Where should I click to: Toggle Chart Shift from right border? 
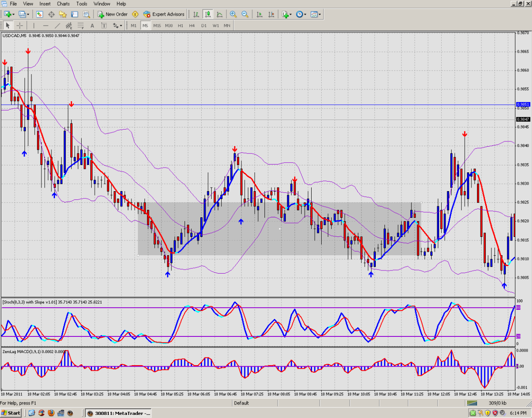click(271, 14)
